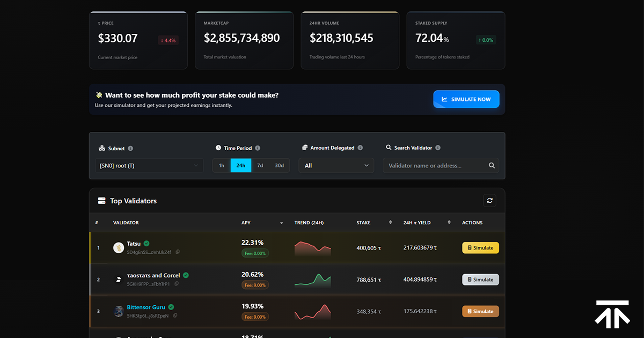
Task: Click the 72.04% staked supply value
Action: point(432,39)
